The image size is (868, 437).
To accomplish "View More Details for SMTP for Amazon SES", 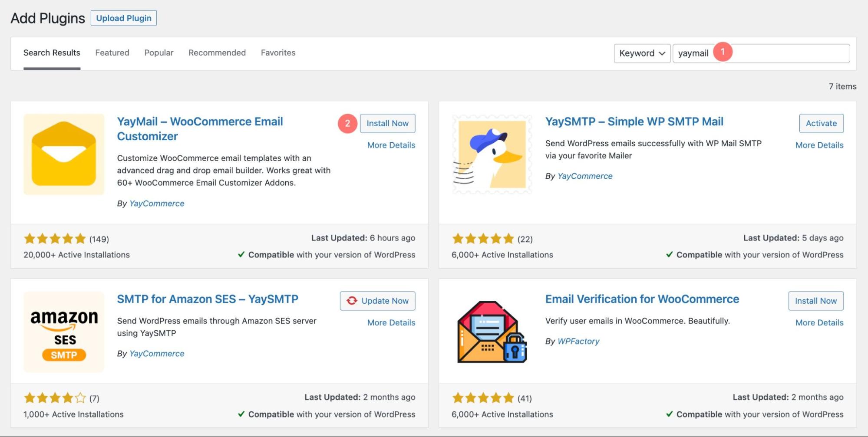I will point(391,323).
